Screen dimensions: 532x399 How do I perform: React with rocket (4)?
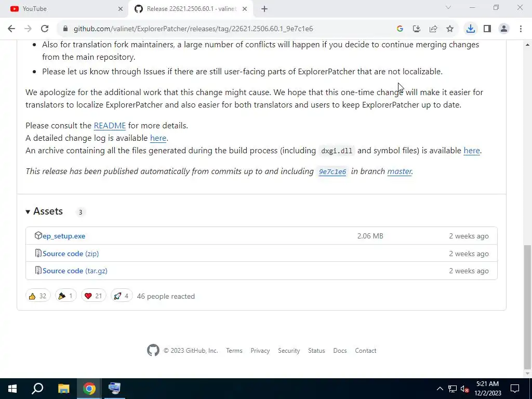coord(122,296)
